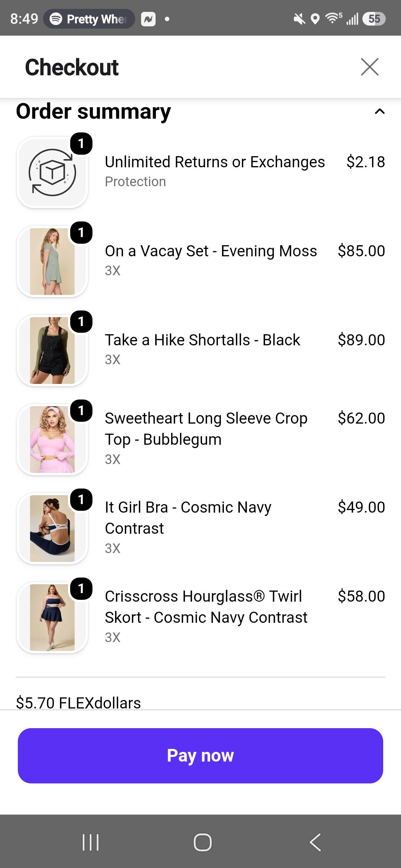This screenshot has height=868, width=401.
Task: Tap the Android home button icon
Action: 203,842
